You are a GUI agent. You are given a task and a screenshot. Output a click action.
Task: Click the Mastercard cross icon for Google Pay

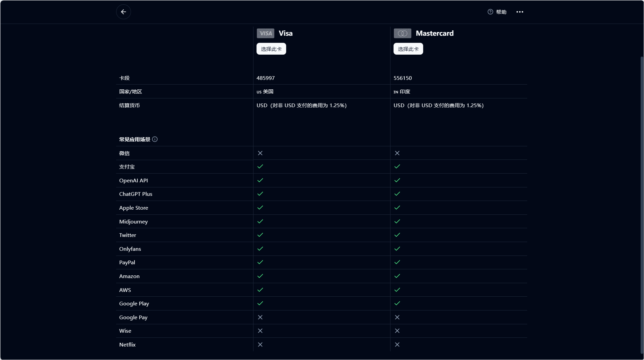[397, 317]
